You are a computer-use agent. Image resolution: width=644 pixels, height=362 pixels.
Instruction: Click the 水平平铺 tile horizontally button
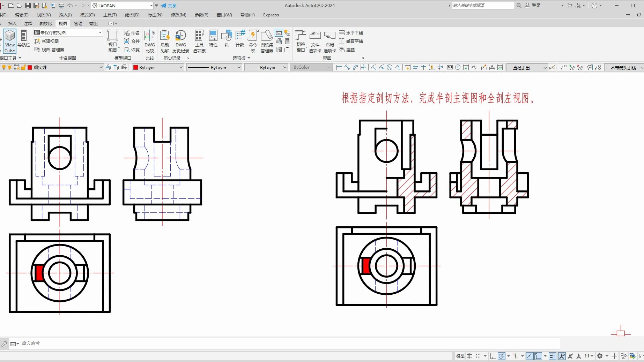351,33
